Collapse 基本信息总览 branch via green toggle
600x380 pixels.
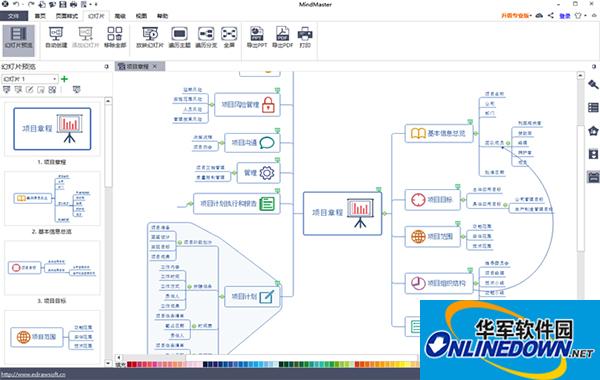point(476,134)
